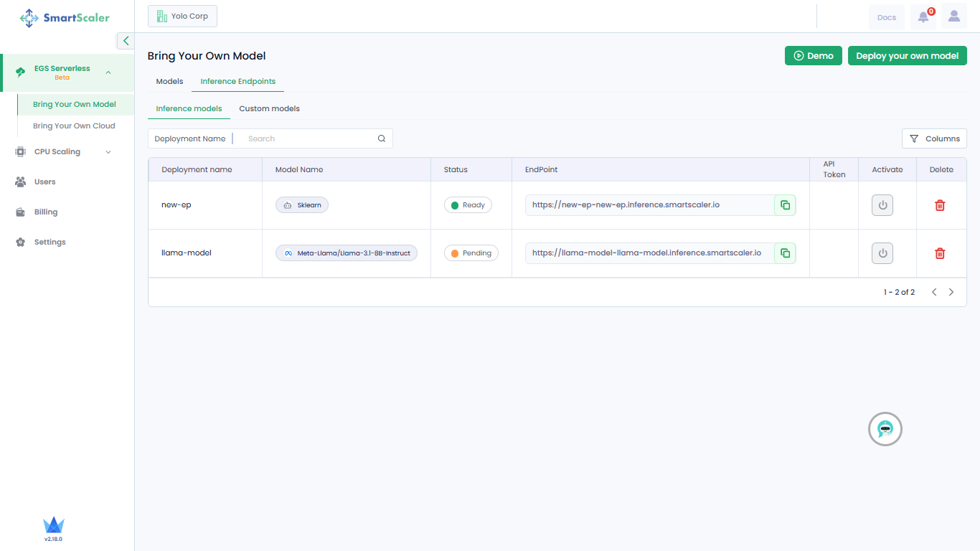Toggle activation power button for llama-model
The height and width of the screenshot is (551, 980).
[882, 253]
